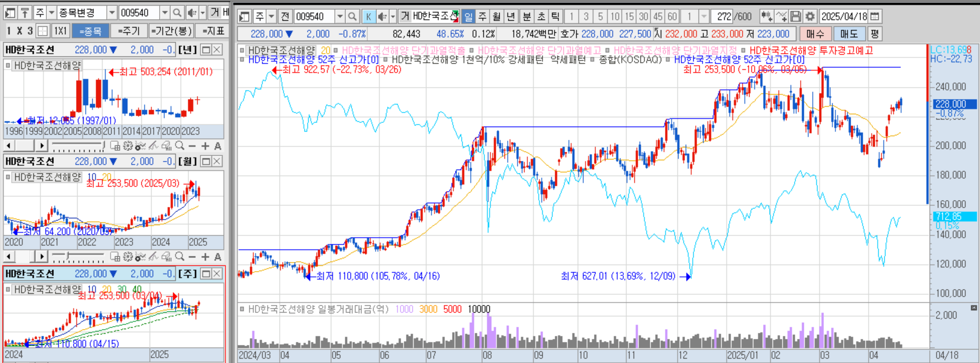
Task: Select the =지표 tab
Action: click(213, 31)
